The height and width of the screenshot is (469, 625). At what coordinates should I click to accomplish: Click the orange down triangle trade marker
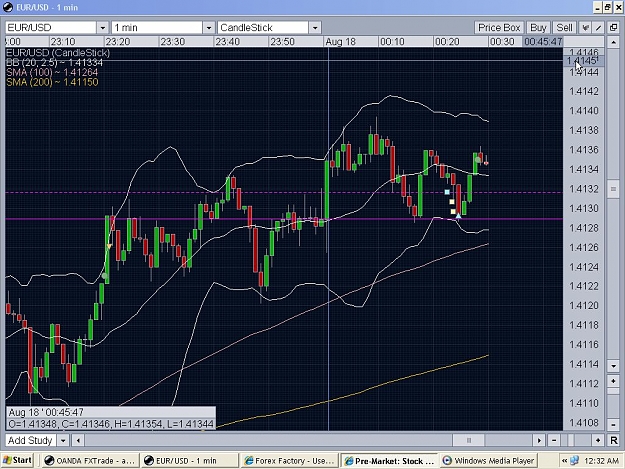click(x=109, y=247)
